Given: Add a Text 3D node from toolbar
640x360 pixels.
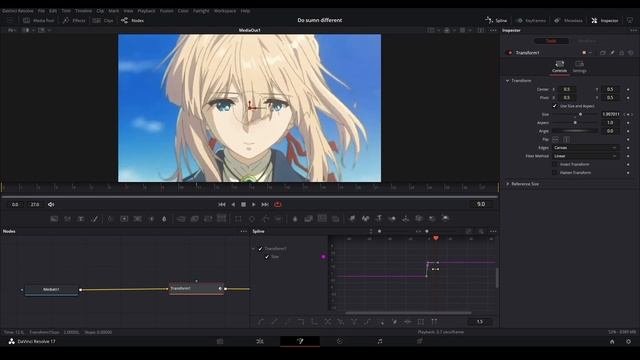Looking at the screenshot, I should pyautogui.click(x=379, y=219).
